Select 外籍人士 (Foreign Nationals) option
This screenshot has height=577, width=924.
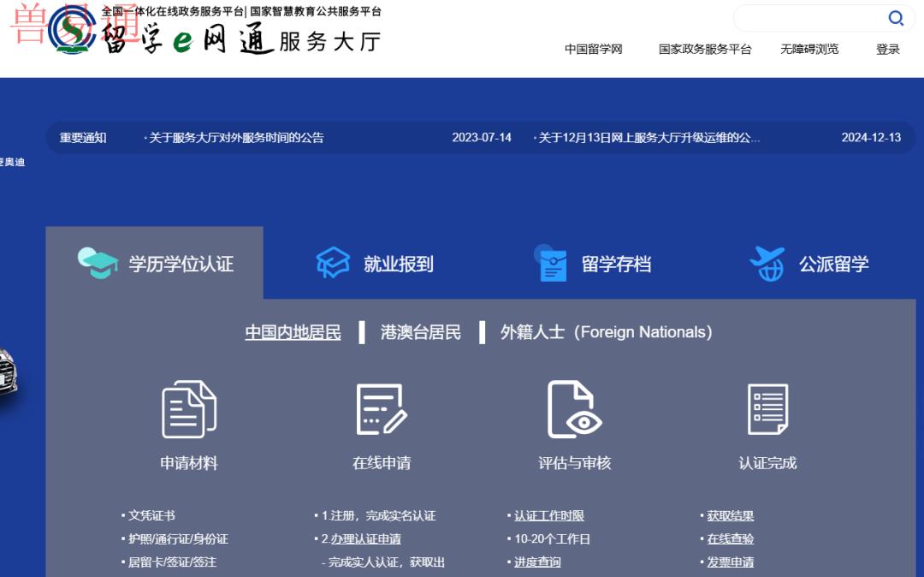(606, 332)
